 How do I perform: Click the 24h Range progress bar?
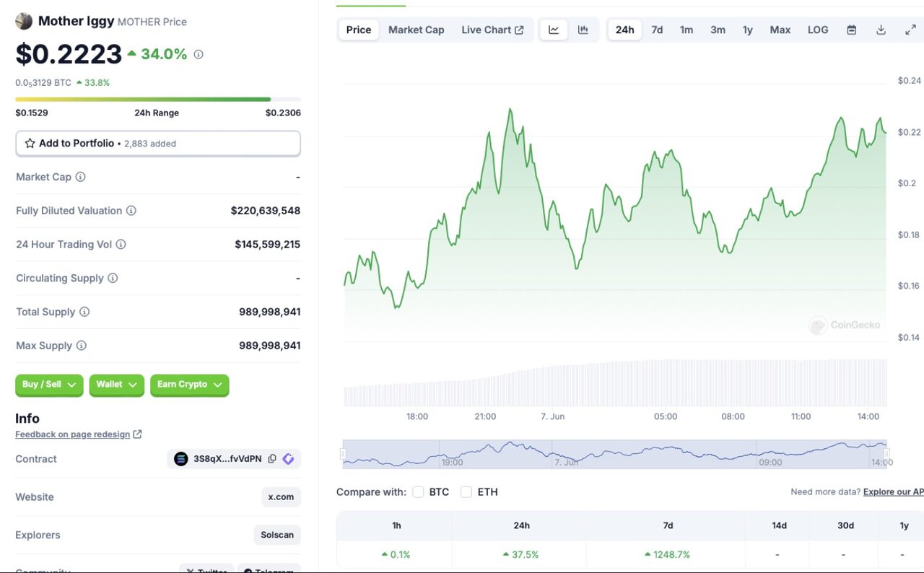pyautogui.click(x=158, y=99)
